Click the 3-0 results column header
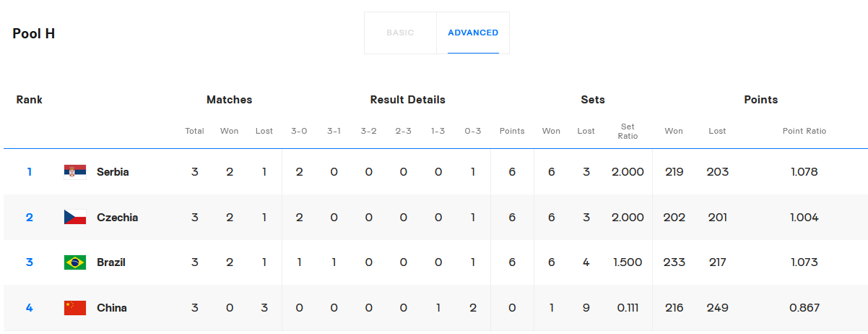This screenshot has width=868, height=334. [x=299, y=132]
